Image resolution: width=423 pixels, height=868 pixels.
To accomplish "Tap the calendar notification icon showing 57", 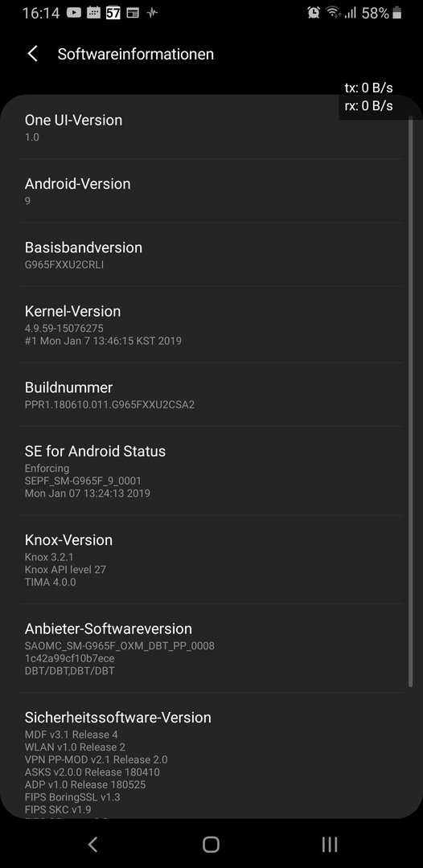I will pos(113,13).
